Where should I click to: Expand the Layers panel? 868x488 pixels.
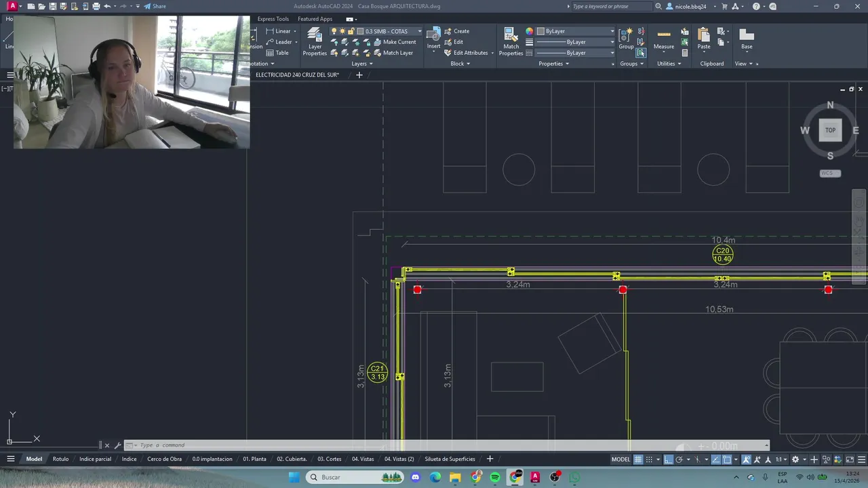(x=361, y=64)
